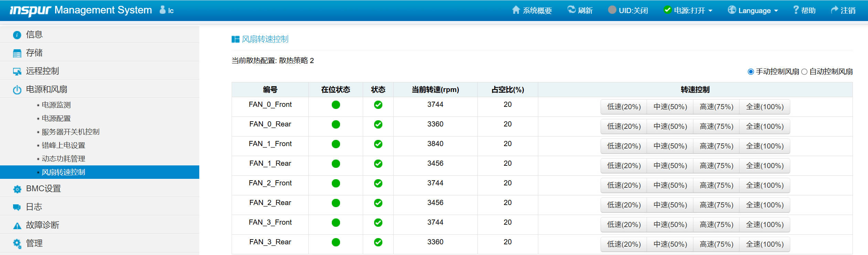The height and width of the screenshot is (255, 868).
Task: Expand the 存储 sidebar section
Action: (x=99, y=53)
